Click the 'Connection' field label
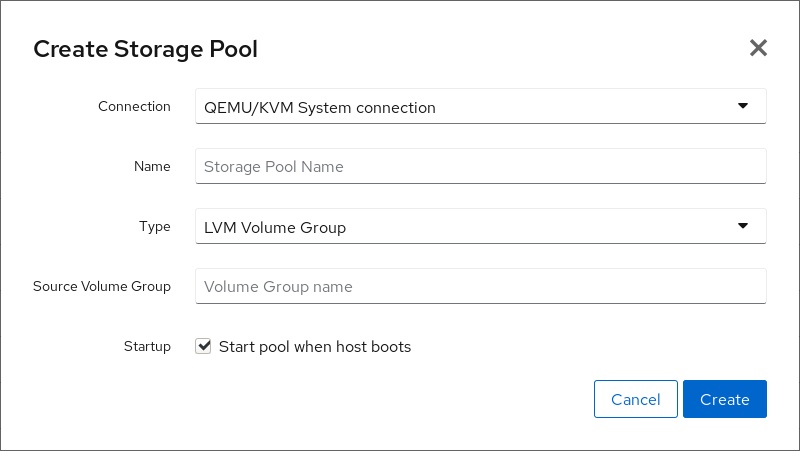The height and width of the screenshot is (451, 800). (x=134, y=106)
